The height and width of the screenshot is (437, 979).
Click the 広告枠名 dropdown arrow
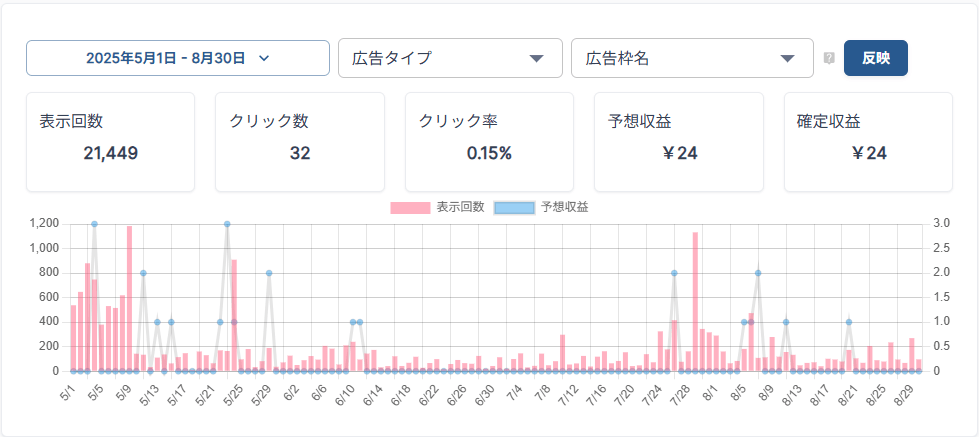788,58
